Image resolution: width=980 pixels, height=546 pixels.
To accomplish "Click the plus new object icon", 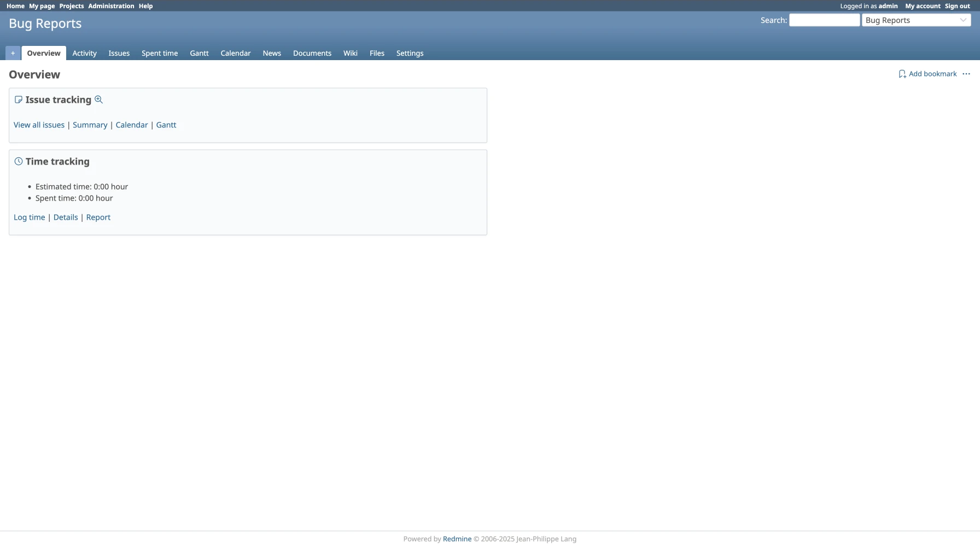I will pos(13,53).
